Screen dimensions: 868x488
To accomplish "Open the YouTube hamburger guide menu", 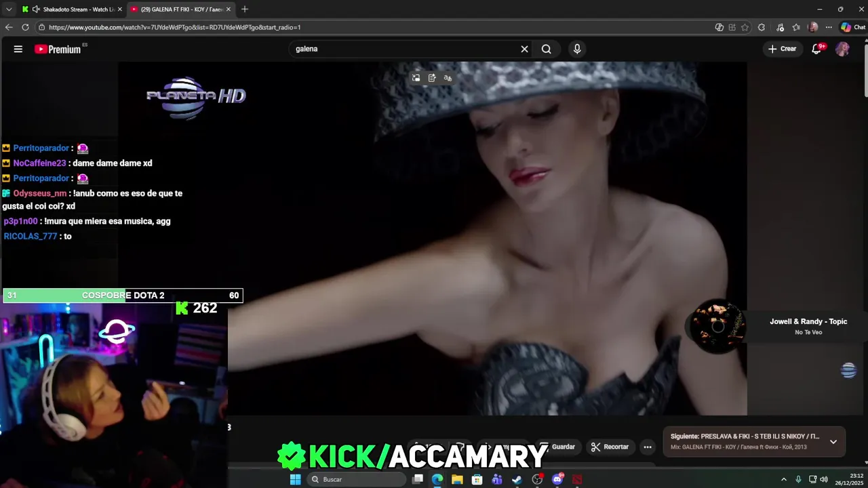I will 18,49.
